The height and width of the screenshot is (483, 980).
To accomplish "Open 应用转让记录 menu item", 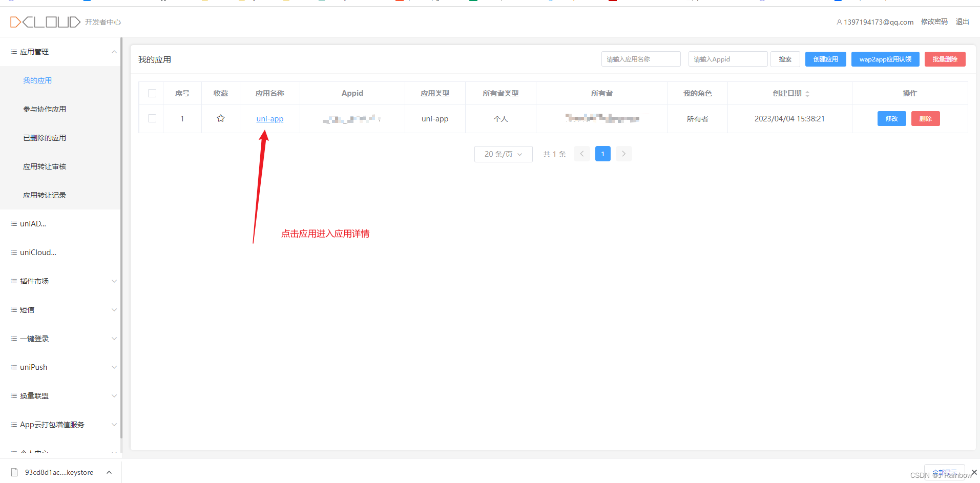I will tap(45, 195).
